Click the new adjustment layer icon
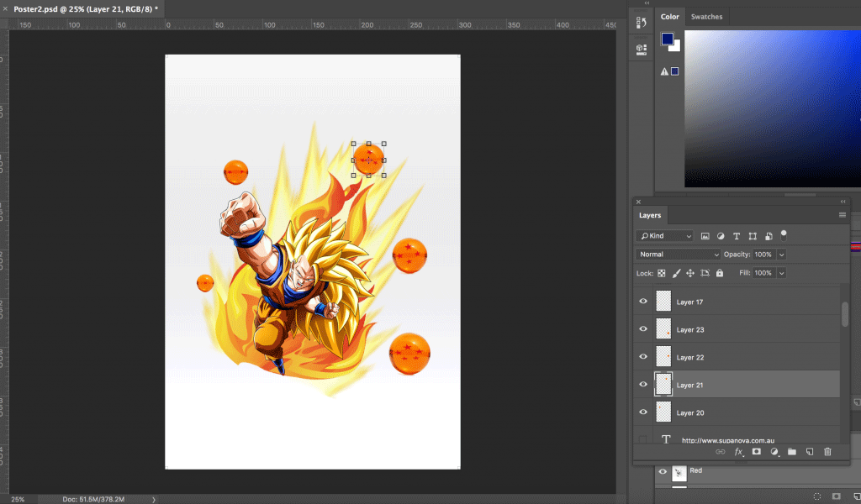Screen dimensions: 861x504 774,452
